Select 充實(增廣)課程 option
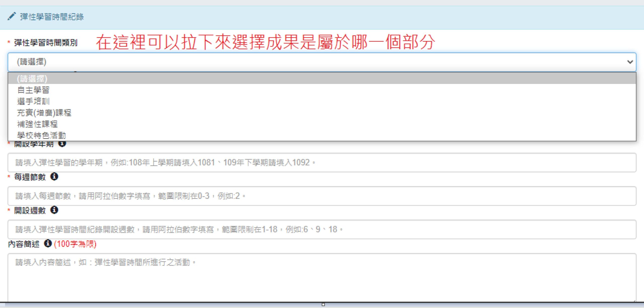 coord(322,112)
